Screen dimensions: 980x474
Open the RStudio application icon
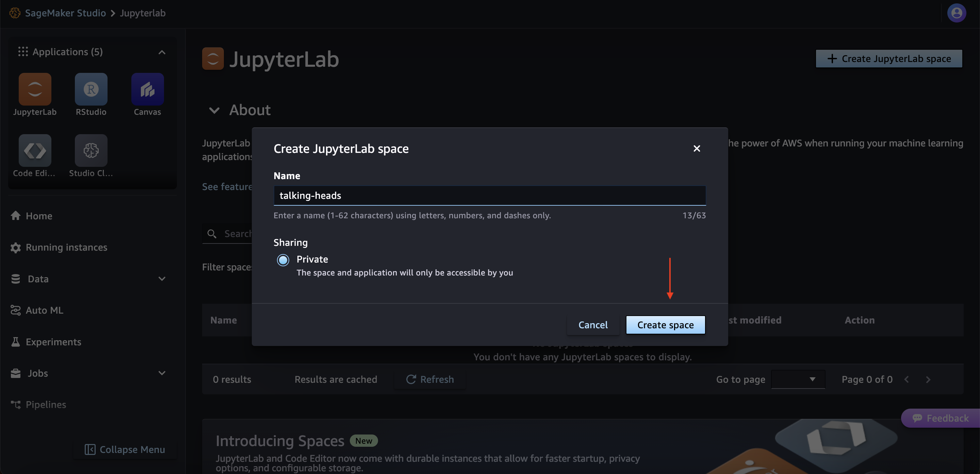(91, 89)
